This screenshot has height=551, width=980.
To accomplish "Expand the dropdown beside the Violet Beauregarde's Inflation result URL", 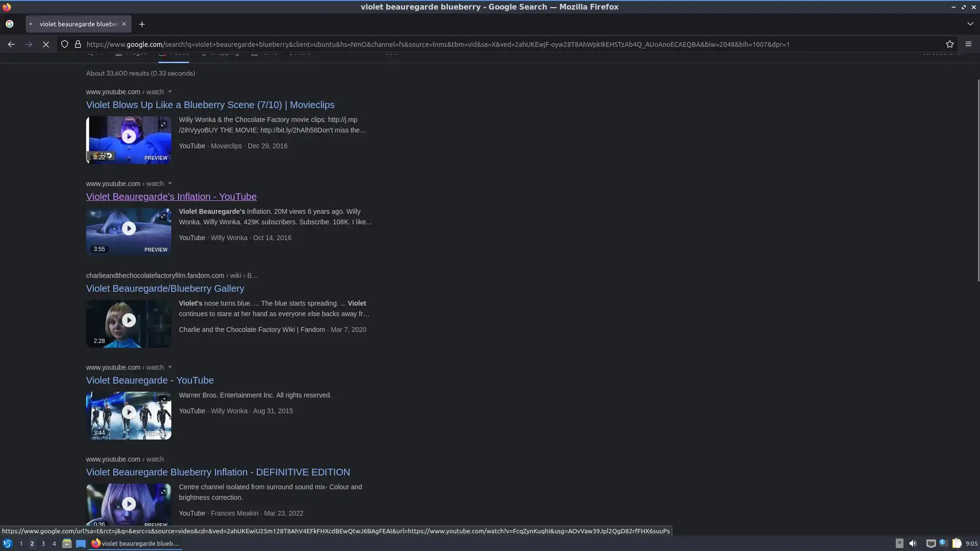I will [170, 184].
